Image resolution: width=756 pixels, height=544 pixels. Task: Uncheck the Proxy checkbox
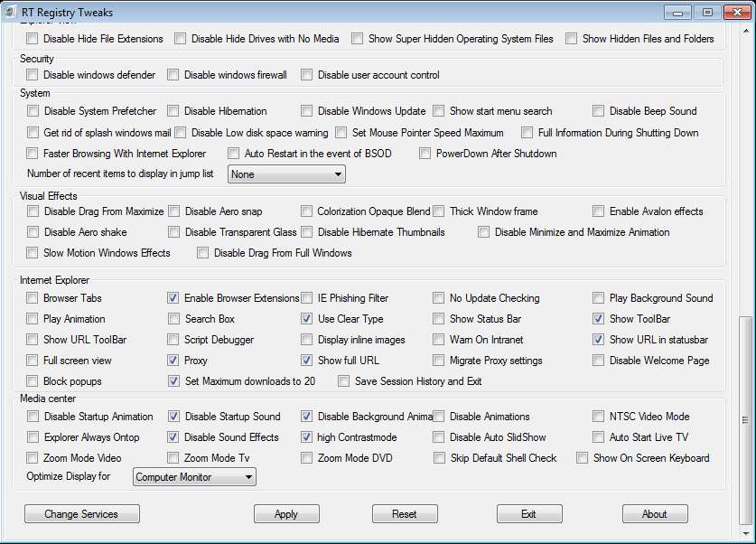point(173,361)
